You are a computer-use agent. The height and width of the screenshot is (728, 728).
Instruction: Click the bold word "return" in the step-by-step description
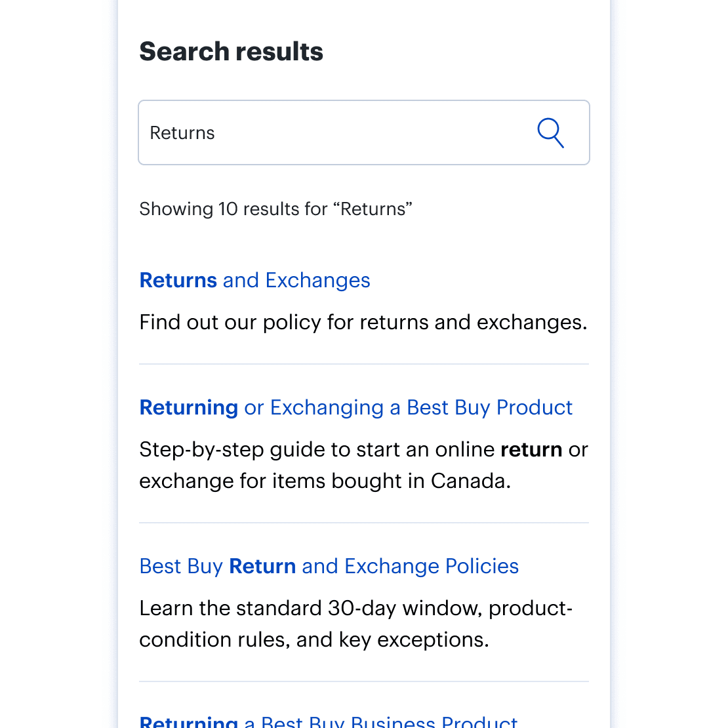pyautogui.click(x=531, y=450)
